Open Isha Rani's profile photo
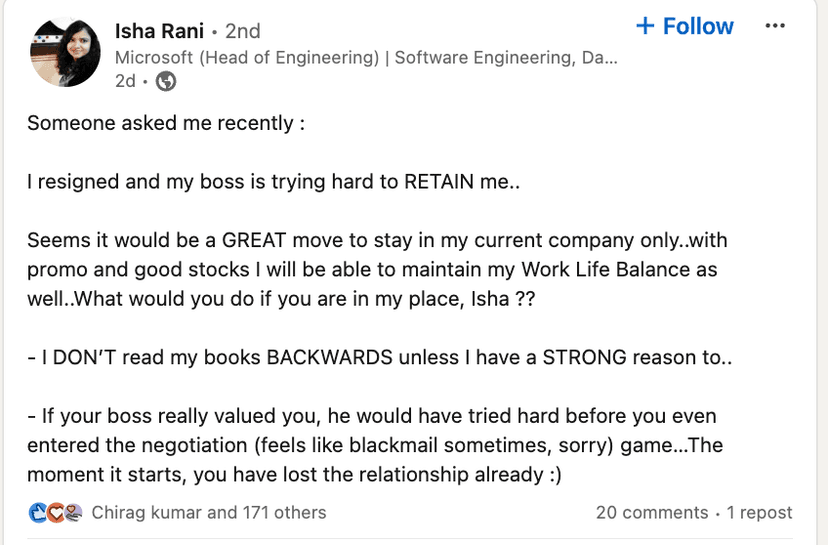 (65, 52)
